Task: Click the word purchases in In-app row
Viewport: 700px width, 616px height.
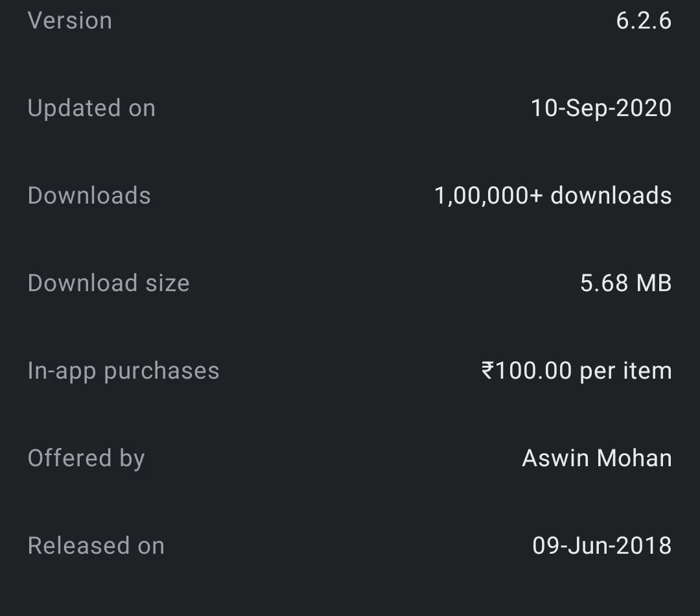Action: coord(161,371)
